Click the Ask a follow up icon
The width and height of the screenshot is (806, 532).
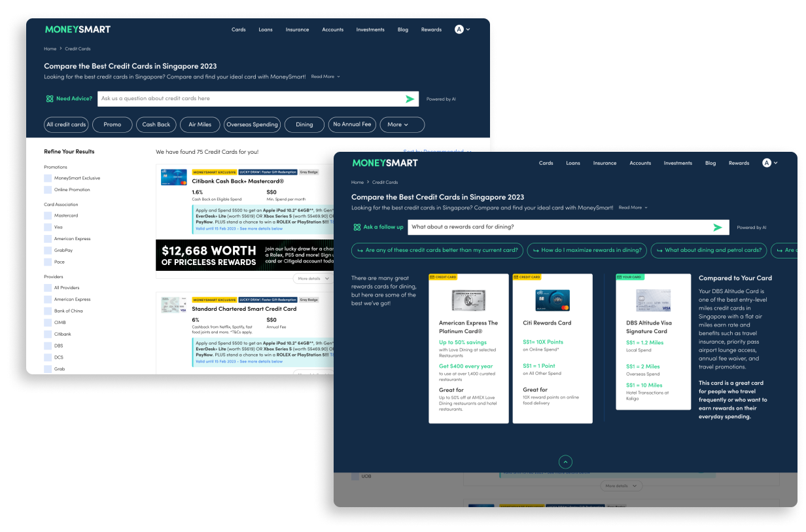click(357, 227)
